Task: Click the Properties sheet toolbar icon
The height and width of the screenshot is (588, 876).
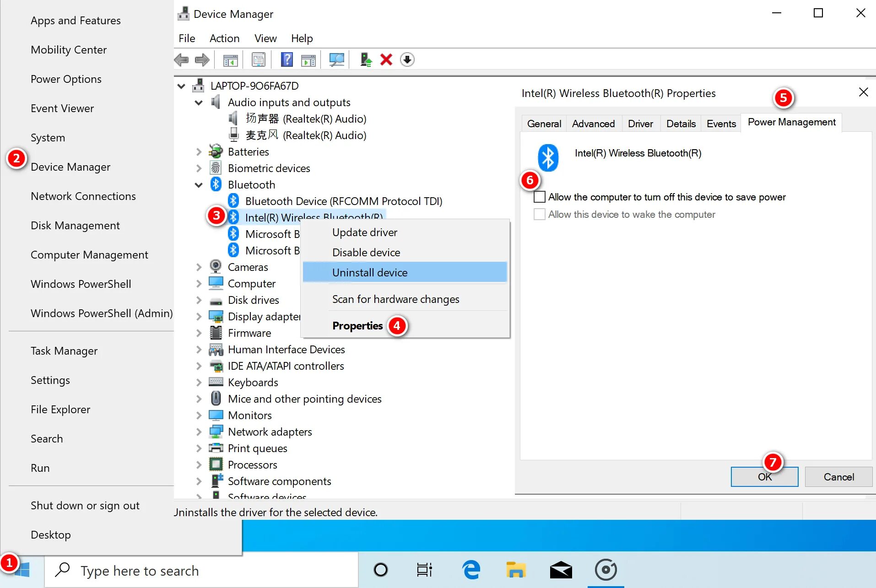Action: click(259, 60)
